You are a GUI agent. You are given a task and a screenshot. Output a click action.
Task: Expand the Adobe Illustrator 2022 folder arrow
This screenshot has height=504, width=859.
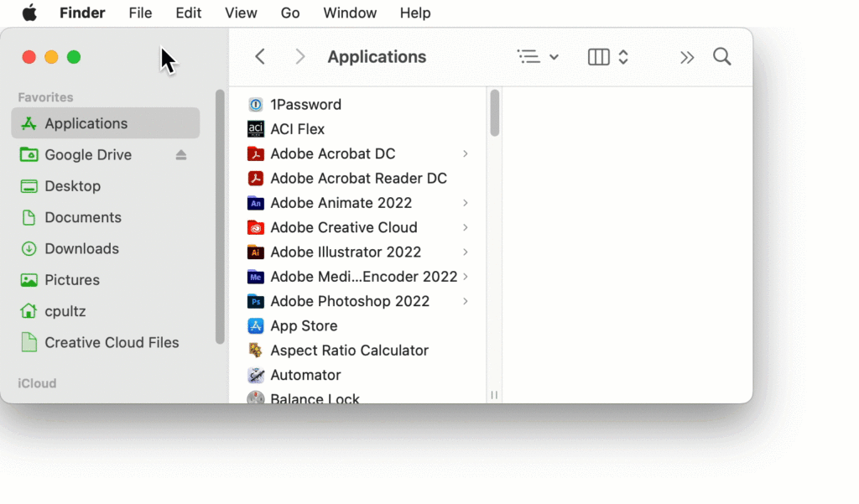466,252
